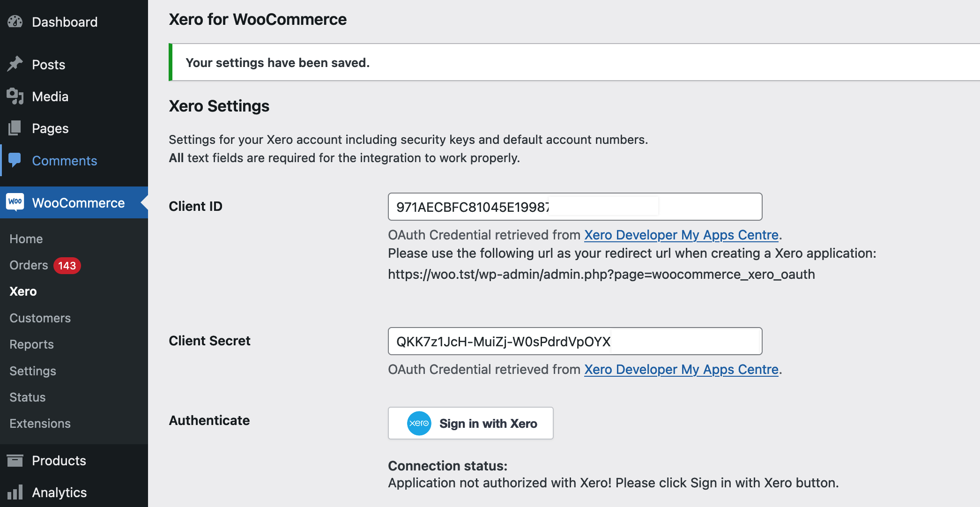This screenshot has height=507, width=980.
Task: Open the WooCommerce Status page
Action: (27, 397)
